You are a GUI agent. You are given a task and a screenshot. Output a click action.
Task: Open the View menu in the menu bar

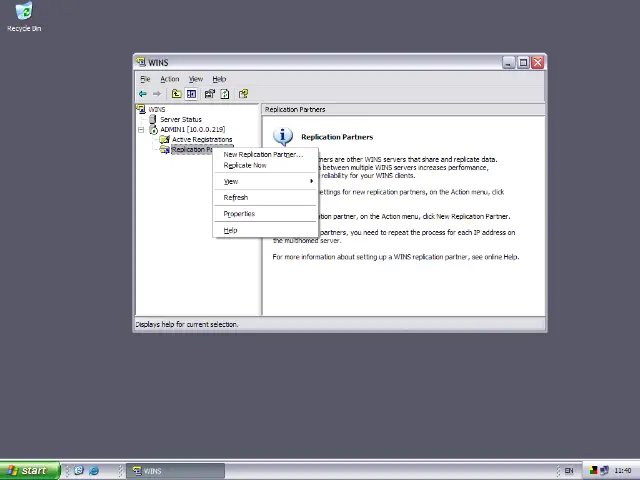pyautogui.click(x=196, y=79)
